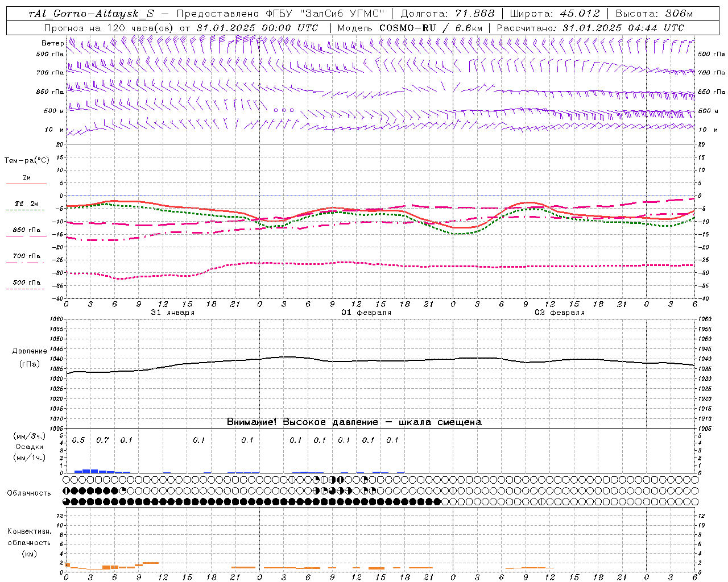
Task: Click the 31 января date label
Action: 172,313
